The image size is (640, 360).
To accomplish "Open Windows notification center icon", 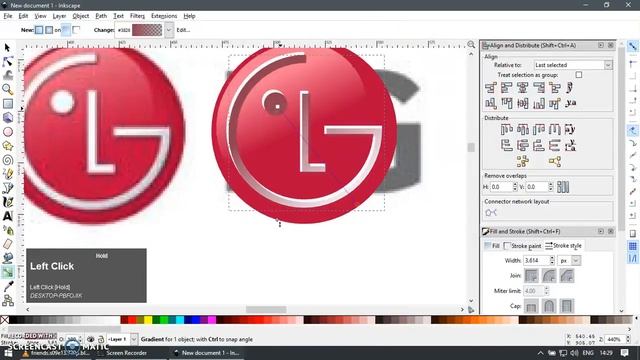I will click(624, 353).
